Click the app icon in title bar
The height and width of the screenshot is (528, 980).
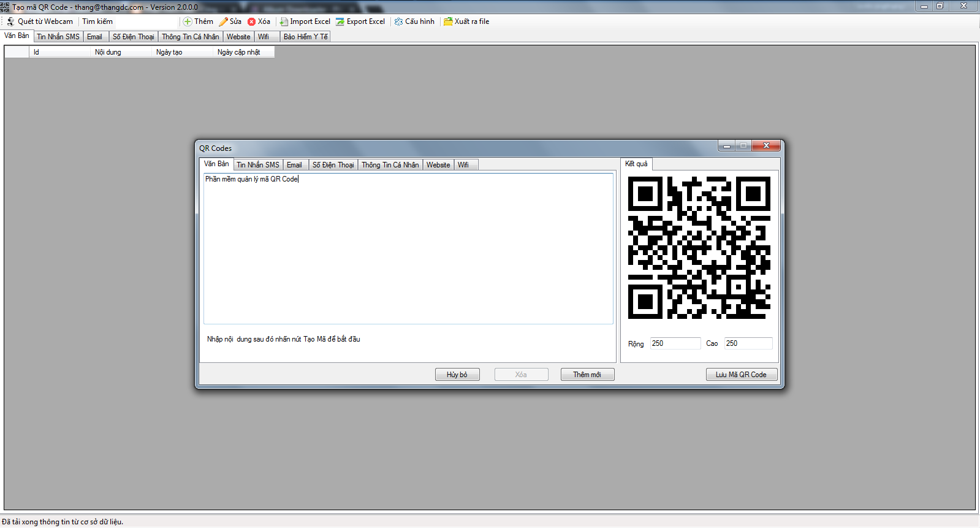point(5,7)
